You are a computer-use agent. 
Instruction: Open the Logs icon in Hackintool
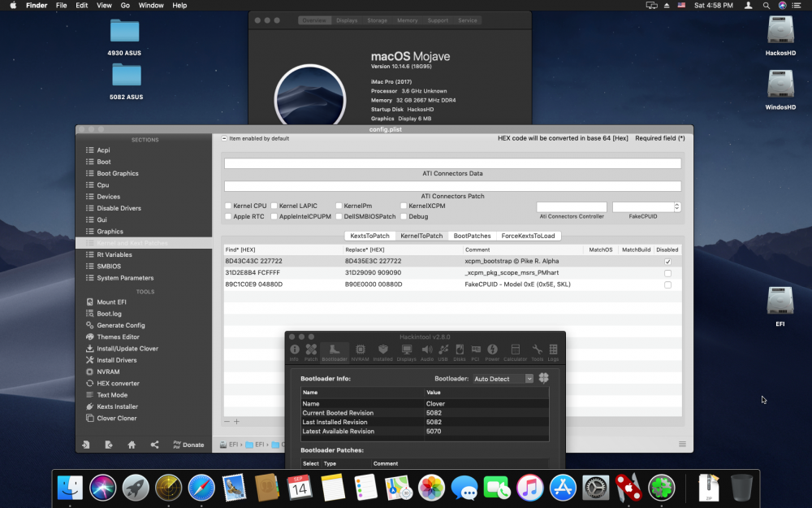[x=553, y=352]
